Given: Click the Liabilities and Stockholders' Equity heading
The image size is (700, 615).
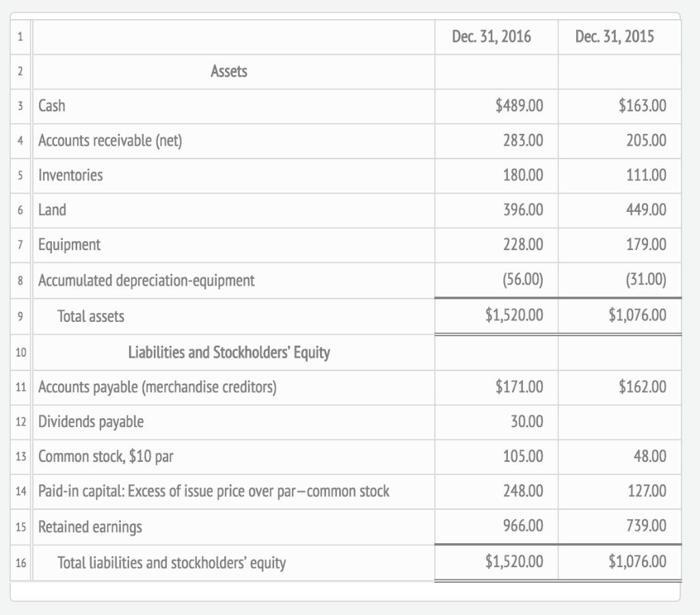Looking at the screenshot, I should [229, 353].
